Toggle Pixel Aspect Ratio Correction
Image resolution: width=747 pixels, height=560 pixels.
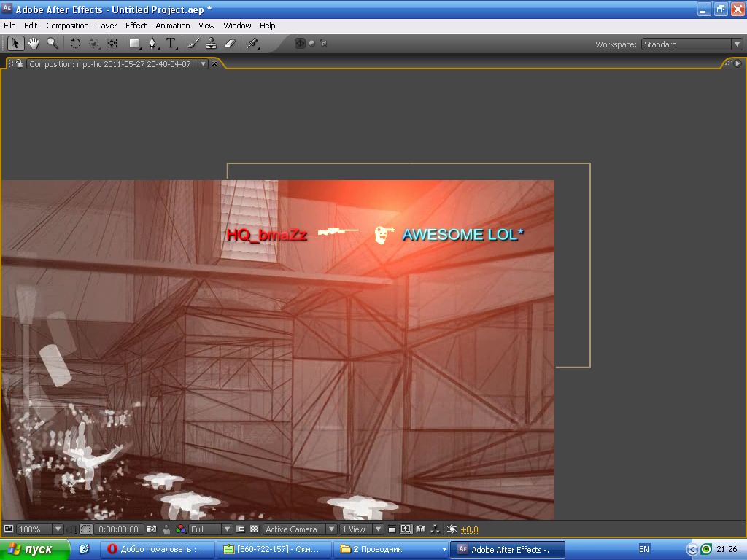click(x=392, y=529)
